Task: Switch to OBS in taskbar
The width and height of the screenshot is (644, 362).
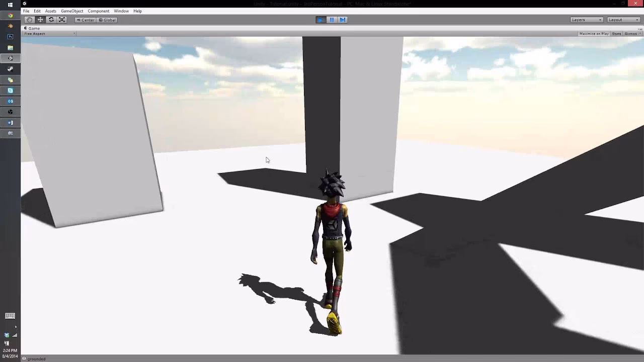Action: [x=10, y=112]
